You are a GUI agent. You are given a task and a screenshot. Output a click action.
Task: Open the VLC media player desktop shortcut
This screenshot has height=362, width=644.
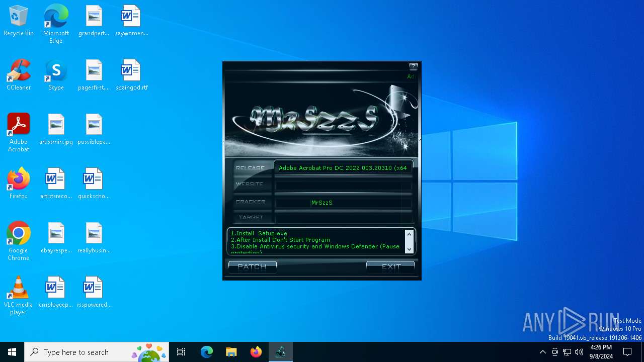click(x=19, y=296)
